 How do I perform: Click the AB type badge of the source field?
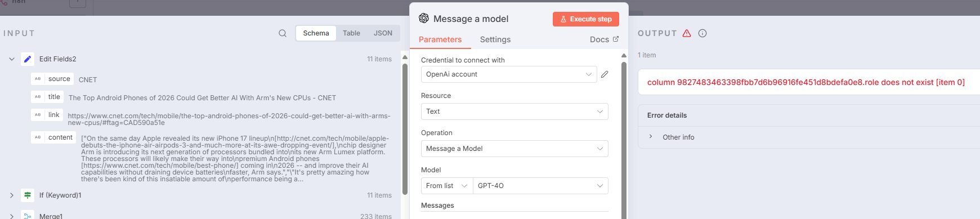[x=38, y=79]
